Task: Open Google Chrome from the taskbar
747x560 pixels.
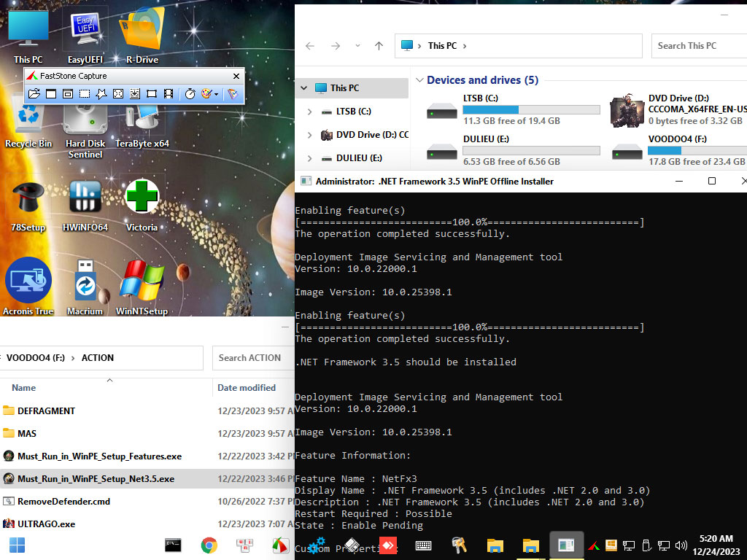Action: (x=209, y=545)
